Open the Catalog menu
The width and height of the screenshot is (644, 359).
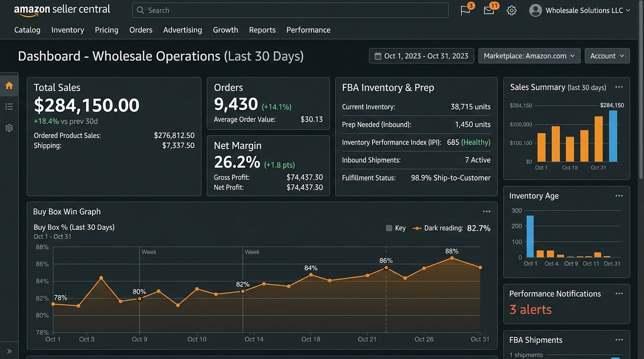coord(27,29)
